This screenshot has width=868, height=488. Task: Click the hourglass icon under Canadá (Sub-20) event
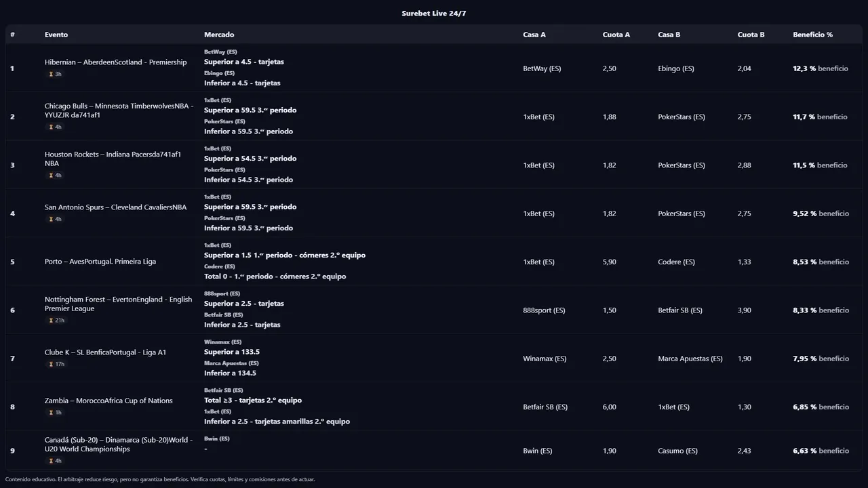[x=51, y=461]
